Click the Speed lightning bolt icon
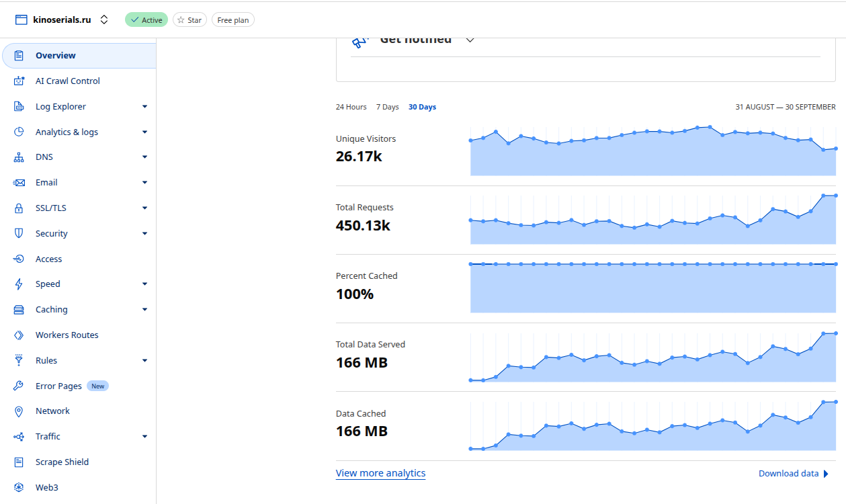846x504 pixels. coord(19,284)
